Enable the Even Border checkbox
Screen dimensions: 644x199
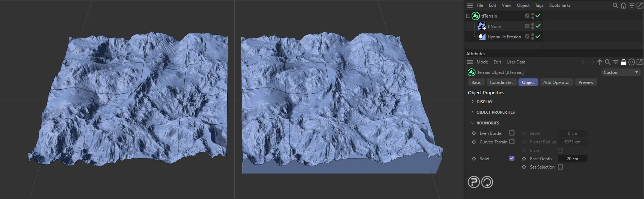pyautogui.click(x=512, y=133)
